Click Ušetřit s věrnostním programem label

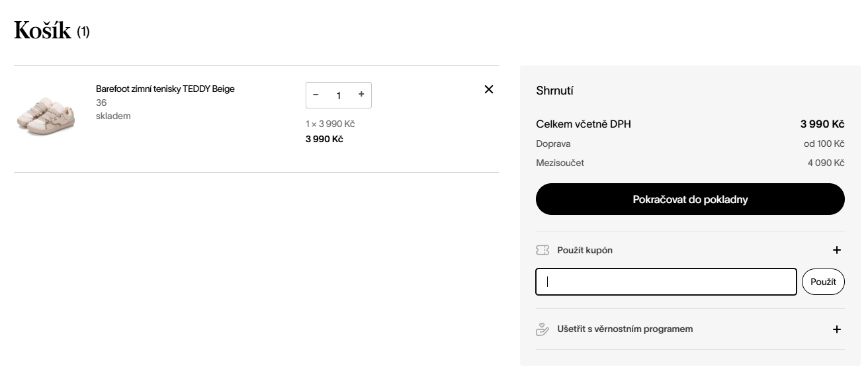click(x=625, y=329)
